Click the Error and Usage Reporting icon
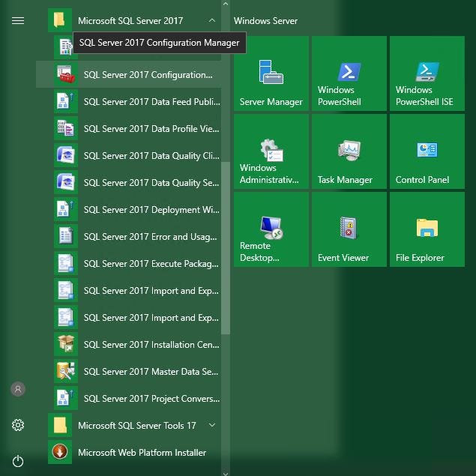The height and width of the screenshot is (476, 476). click(x=66, y=236)
